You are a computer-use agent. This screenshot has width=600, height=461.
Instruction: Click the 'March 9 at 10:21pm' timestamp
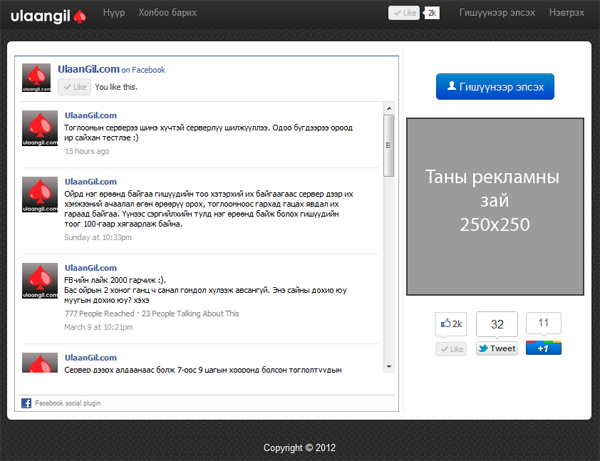99,327
